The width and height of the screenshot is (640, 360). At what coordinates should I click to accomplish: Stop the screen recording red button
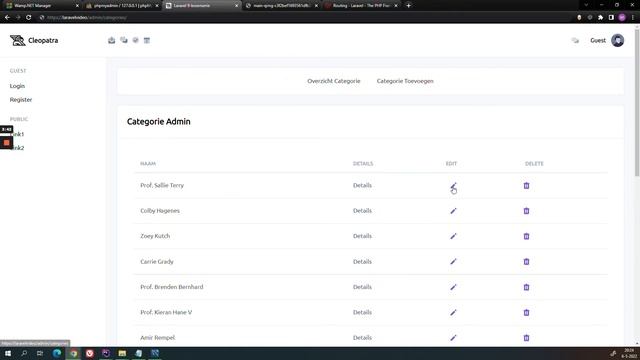7,143
